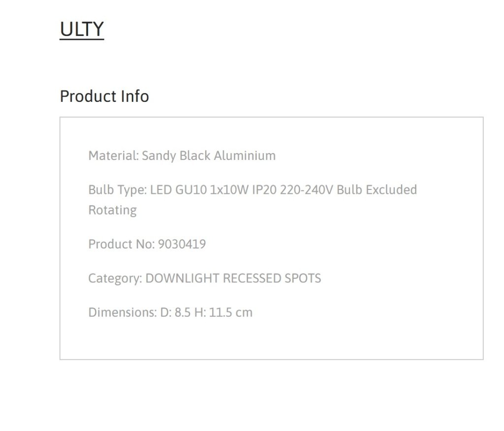Click the DOWNLIGHT RECESSED SPOTS category name
The height and width of the screenshot is (431, 504).
click(233, 278)
